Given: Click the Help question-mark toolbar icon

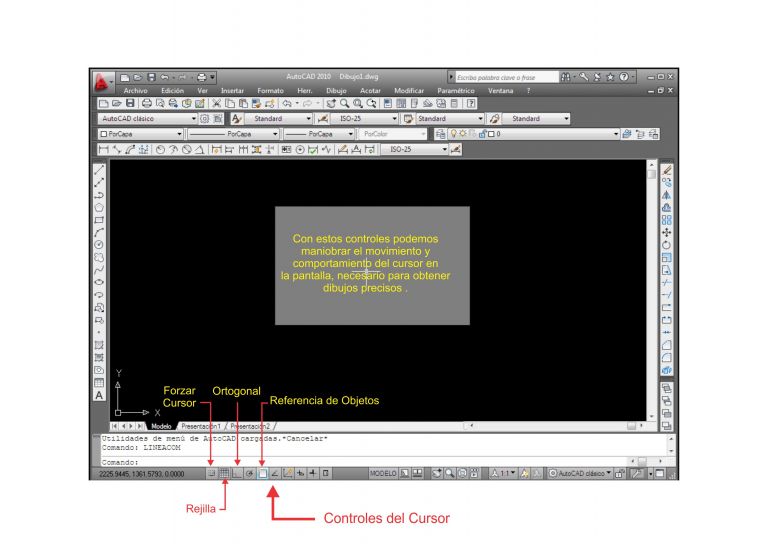Looking at the screenshot, I should [x=471, y=104].
